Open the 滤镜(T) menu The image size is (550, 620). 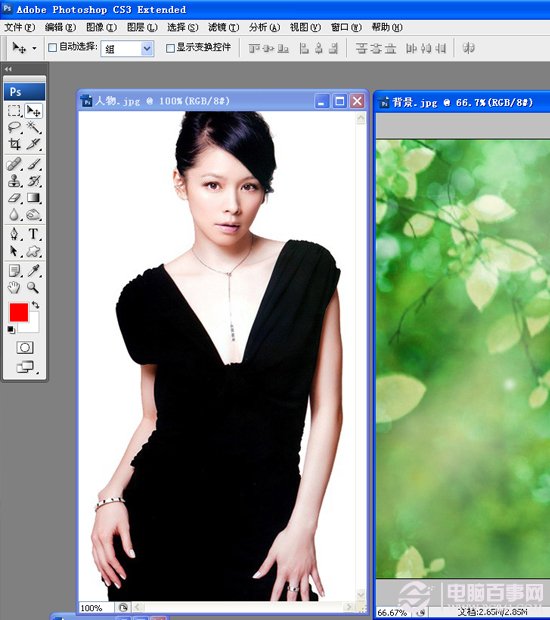223,27
